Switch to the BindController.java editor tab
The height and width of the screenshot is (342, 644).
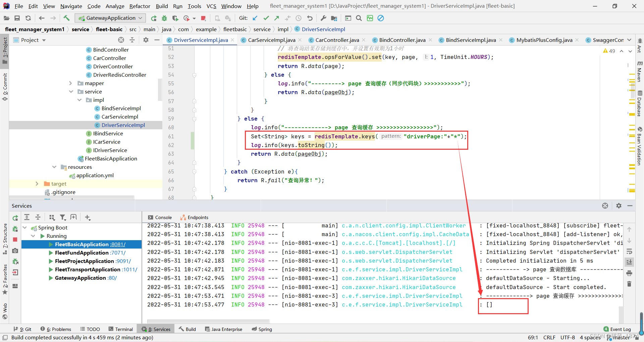(x=401, y=40)
